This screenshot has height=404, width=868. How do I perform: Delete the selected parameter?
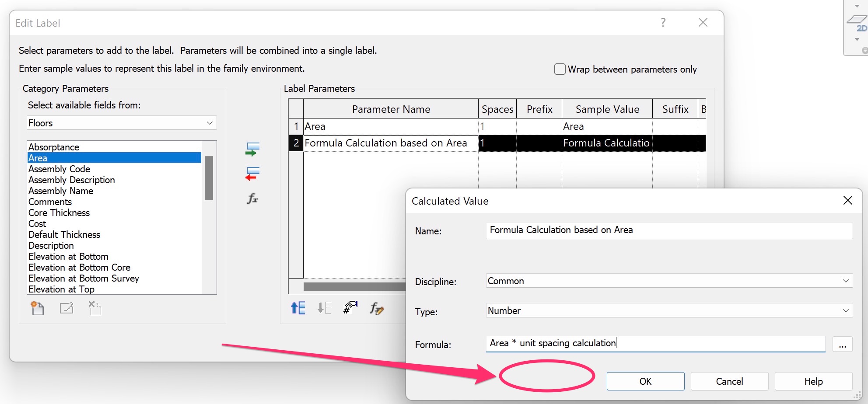[94, 308]
